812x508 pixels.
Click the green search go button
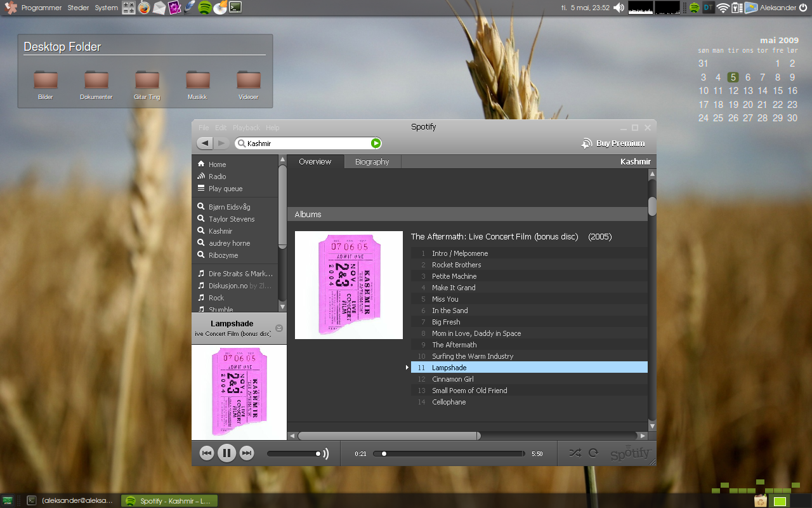coord(376,144)
